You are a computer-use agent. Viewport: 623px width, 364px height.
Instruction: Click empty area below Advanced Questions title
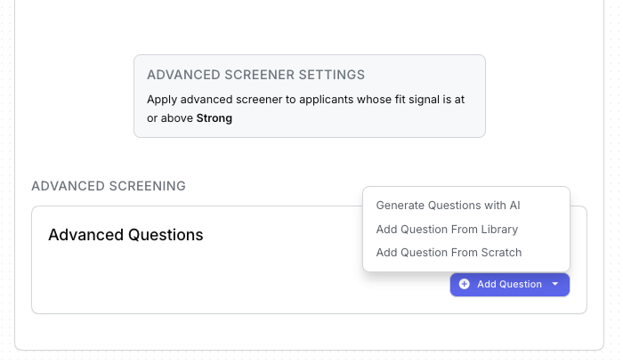tap(178, 280)
